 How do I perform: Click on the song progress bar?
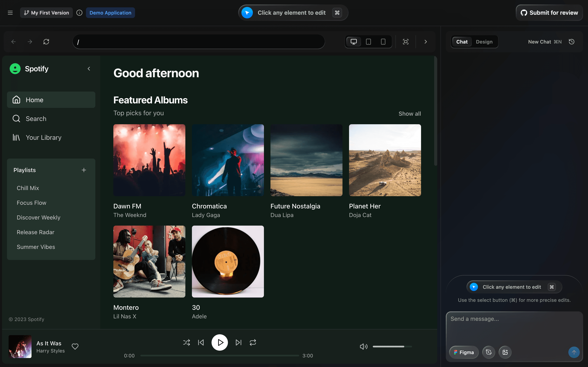tap(220, 356)
